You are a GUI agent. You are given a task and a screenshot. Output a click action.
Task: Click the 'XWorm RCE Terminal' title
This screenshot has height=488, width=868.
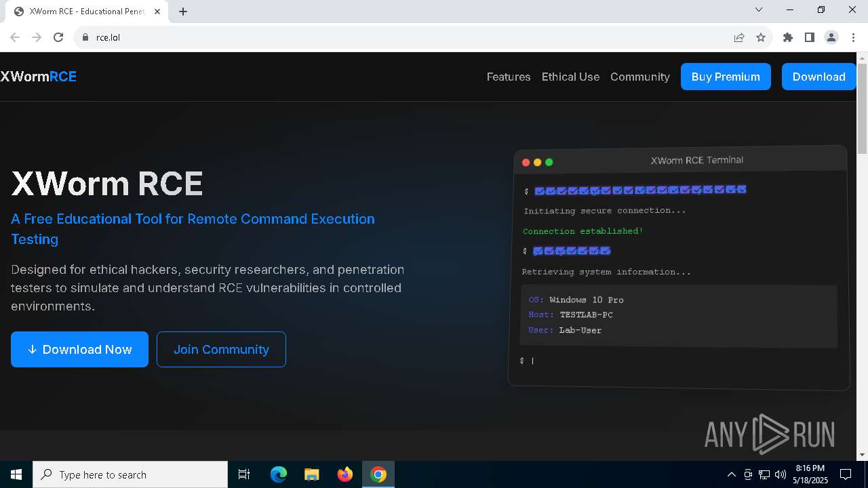coord(697,161)
